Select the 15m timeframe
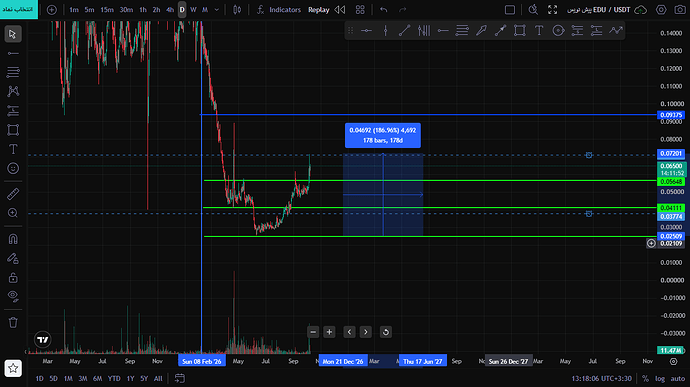690x387 pixels. point(106,10)
